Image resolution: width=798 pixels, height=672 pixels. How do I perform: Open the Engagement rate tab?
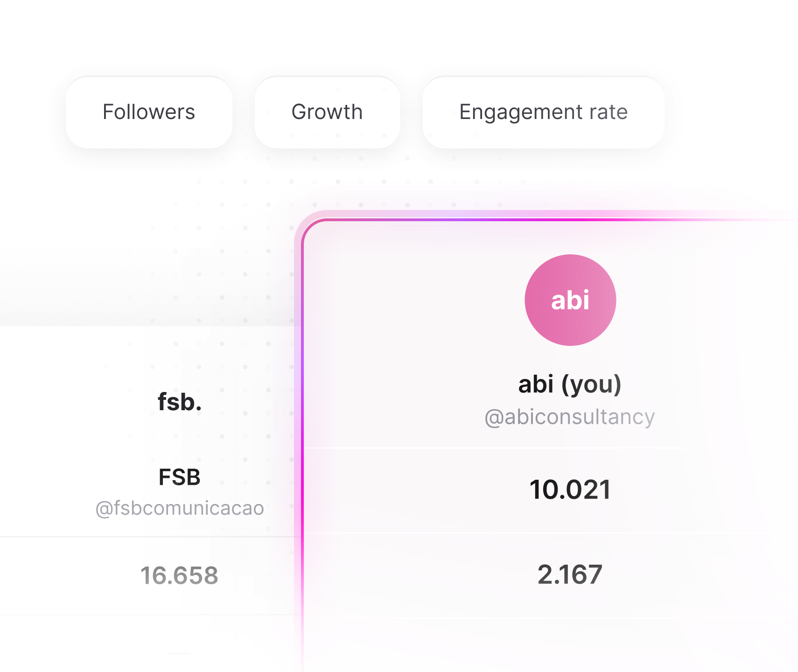(543, 112)
